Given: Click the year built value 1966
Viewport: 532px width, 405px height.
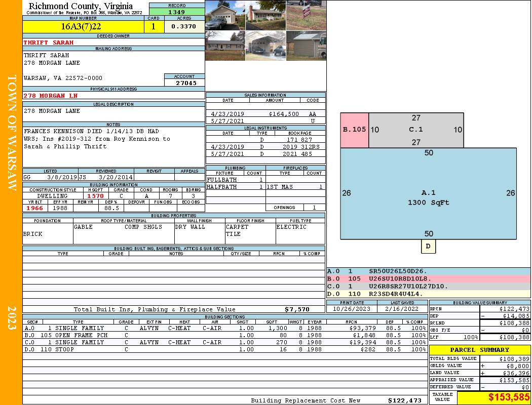Looking at the screenshot, I should point(34,208).
